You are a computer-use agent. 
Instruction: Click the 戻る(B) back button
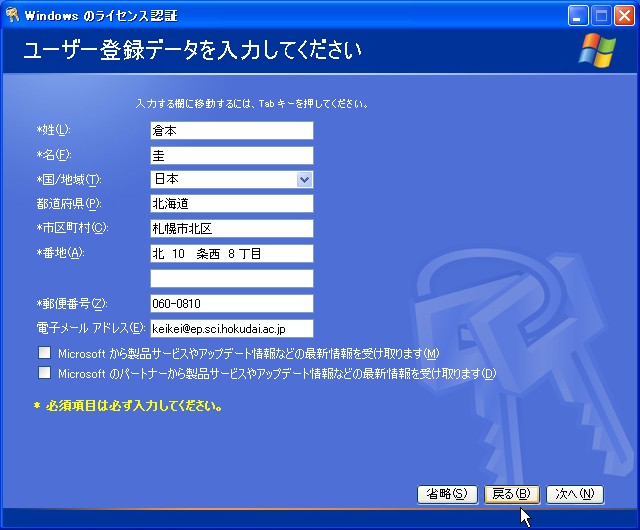(x=512, y=494)
